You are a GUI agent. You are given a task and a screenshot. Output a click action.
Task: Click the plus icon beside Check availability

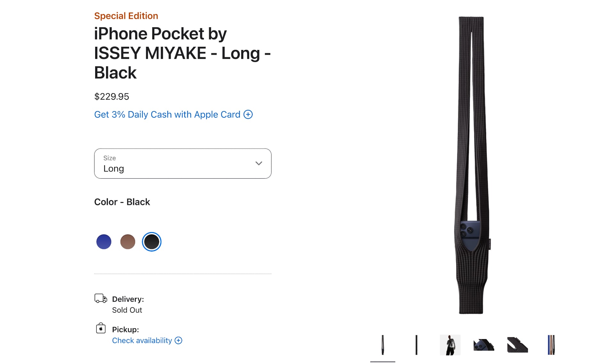tap(178, 341)
